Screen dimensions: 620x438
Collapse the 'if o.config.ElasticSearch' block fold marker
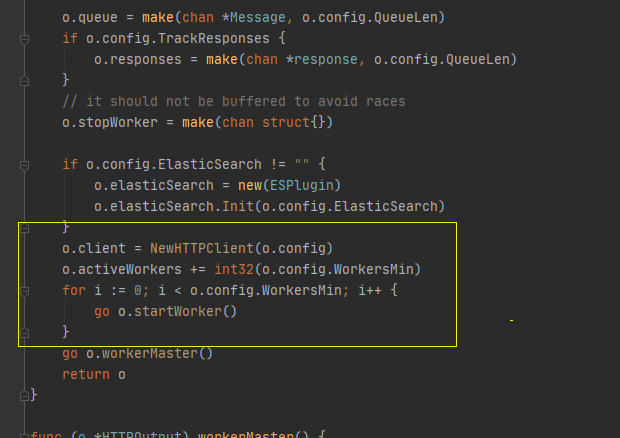[x=25, y=165]
